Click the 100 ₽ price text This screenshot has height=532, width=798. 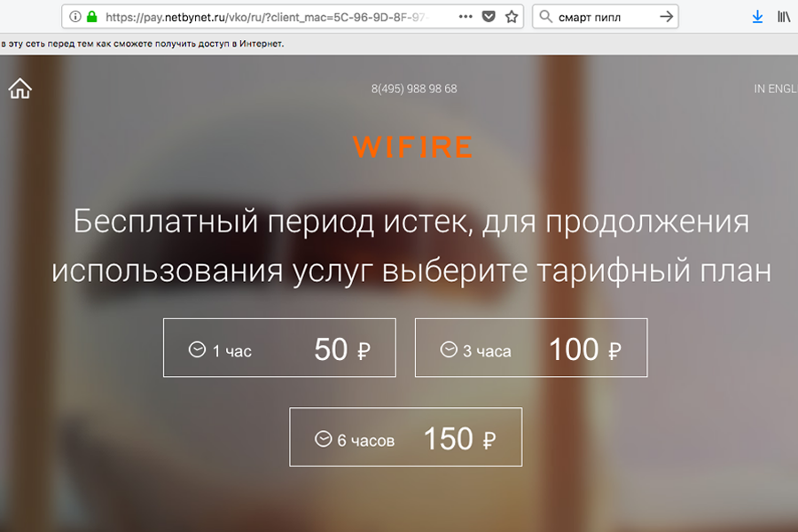[585, 349]
